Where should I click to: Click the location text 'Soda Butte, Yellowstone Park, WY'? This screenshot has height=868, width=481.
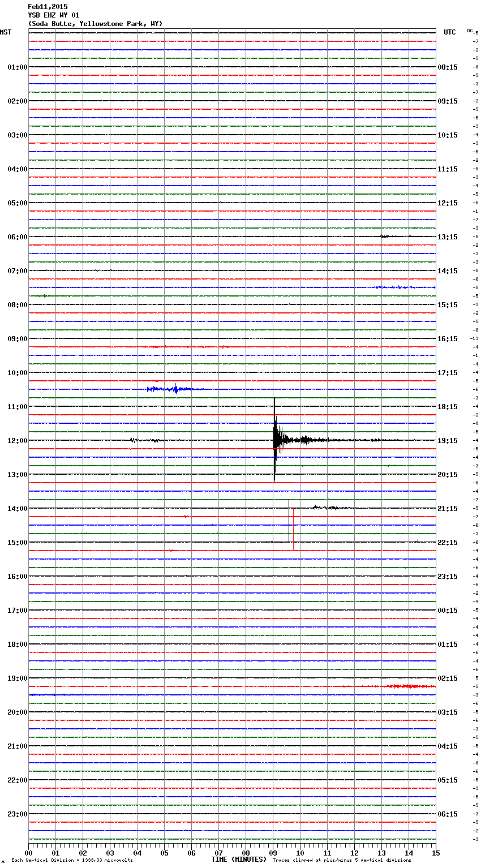coord(95,24)
